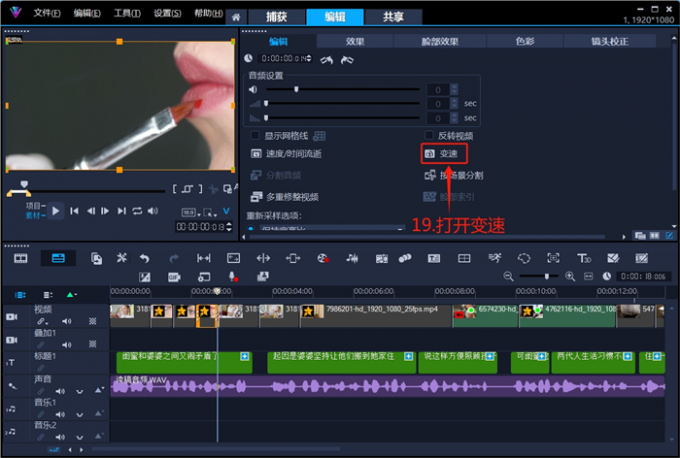This screenshot has width=680, height=458.
Task: Open the record/capture option icon
Action: pyautogui.click(x=323, y=258)
